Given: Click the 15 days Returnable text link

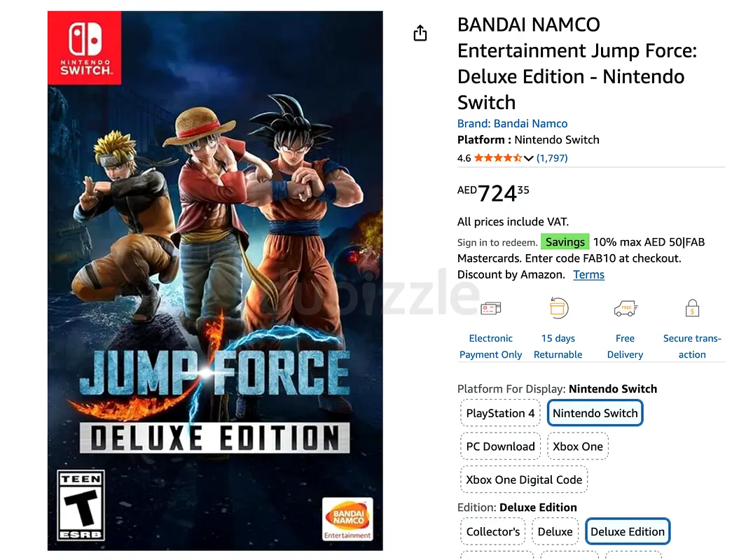Looking at the screenshot, I should pyautogui.click(x=558, y=346).
